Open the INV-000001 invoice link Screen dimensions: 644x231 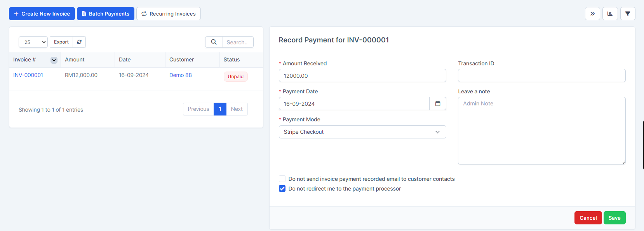click(28, 75)
